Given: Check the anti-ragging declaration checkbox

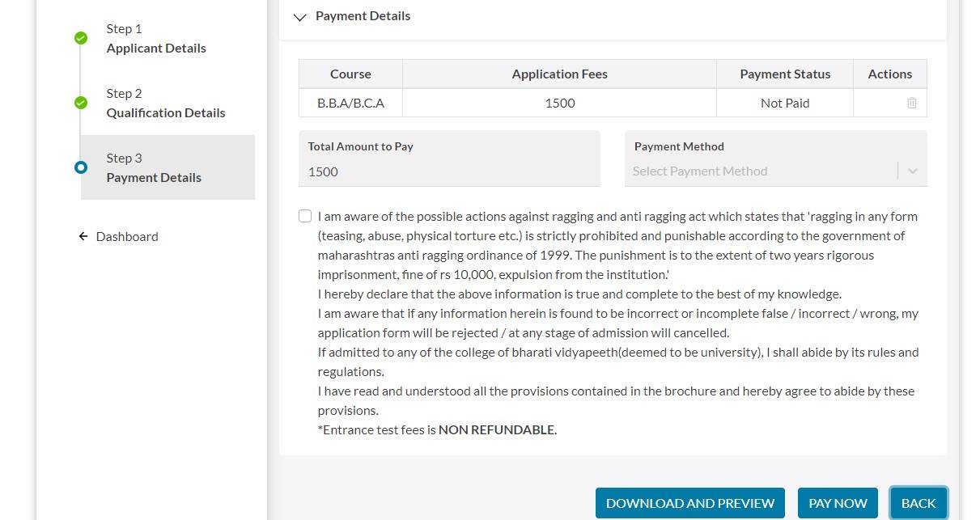Looking at the screenshot, I should pyautogui.click(x=305, y=216).
